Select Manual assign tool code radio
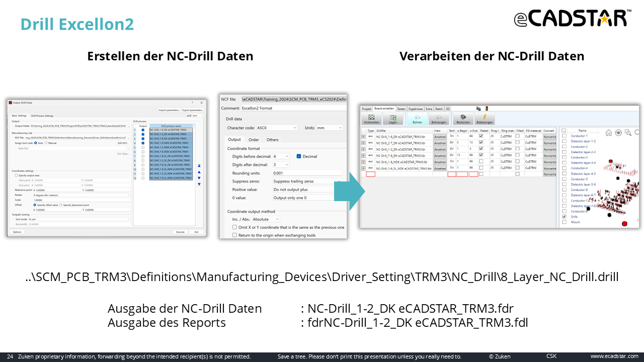This screenshot has width=644, height=362. [x=46, y=143]
